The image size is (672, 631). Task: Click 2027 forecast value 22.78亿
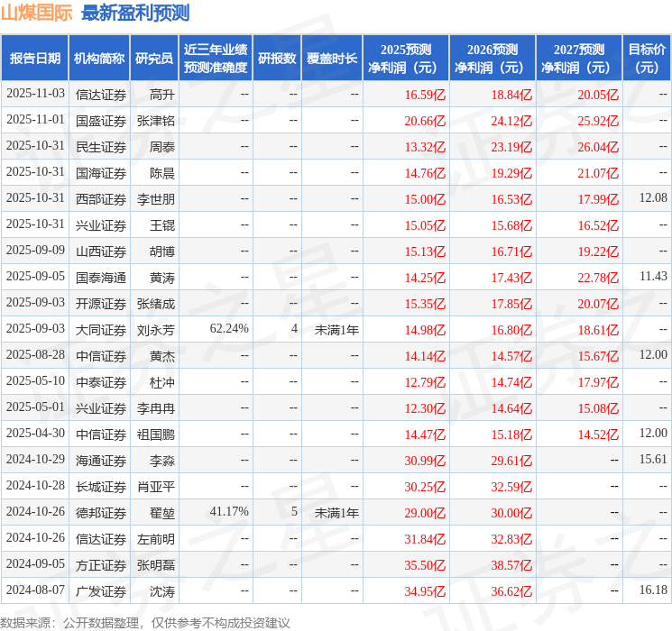pyautogui.click(x=598, y=278)
